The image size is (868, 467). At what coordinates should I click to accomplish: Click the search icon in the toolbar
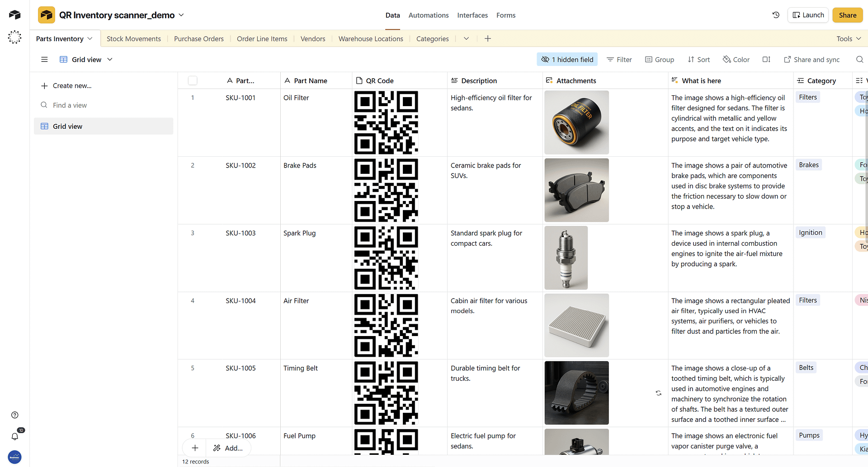pyautogui.click(x=860, y=59)
